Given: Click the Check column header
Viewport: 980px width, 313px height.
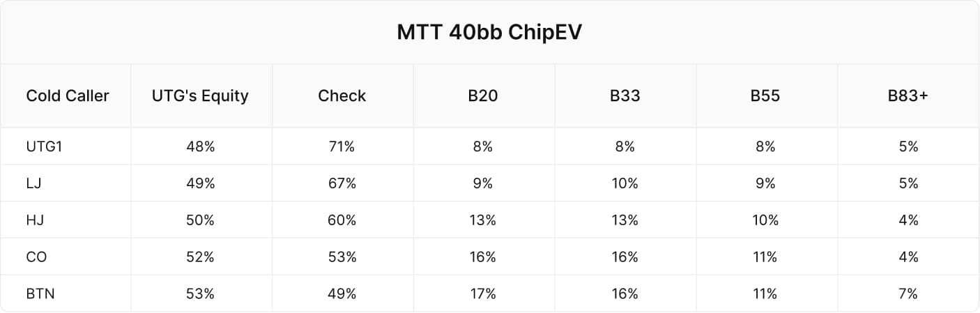Looking at the screenshot, I should [342, 96].
